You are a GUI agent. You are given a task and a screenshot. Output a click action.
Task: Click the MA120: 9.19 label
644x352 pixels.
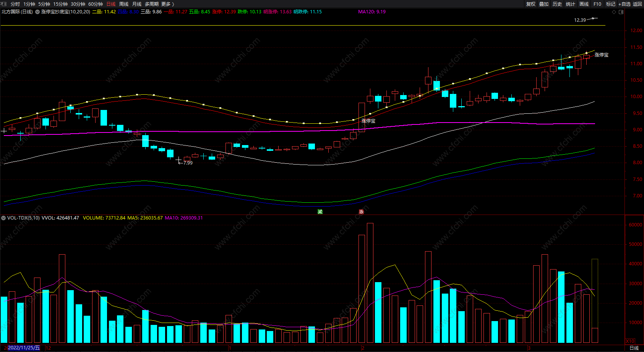[372, 12]
